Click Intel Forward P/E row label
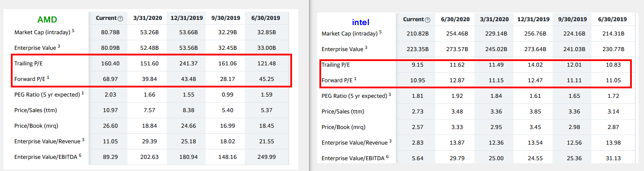This screenshot has height=171, width=644. coord(339,80)
